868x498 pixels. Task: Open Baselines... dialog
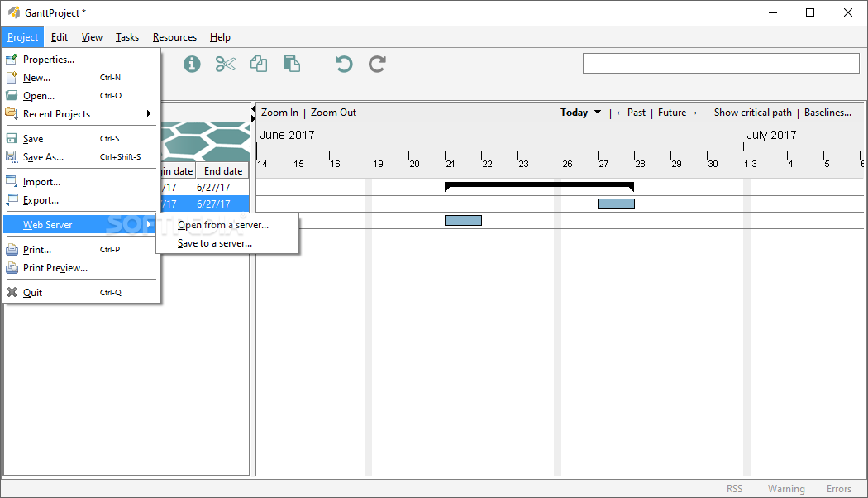pyautogui.click(x=827, y=113)
